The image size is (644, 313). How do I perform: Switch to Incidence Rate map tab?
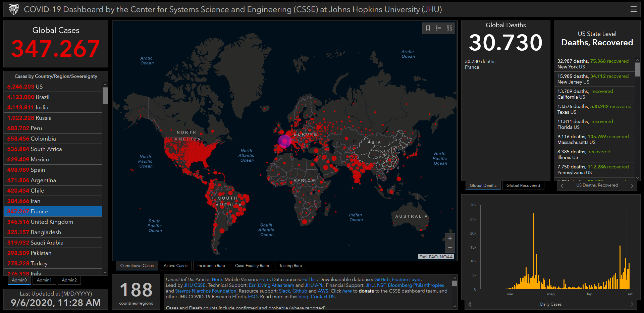coord(211,266)
